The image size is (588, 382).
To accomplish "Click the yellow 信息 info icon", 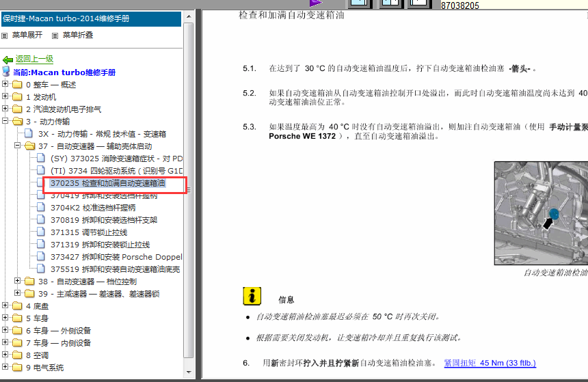I will [252, 296].
